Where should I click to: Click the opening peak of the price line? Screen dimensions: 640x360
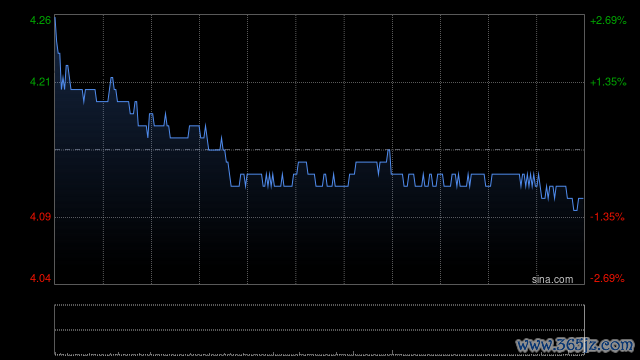[x=55, y=18]
